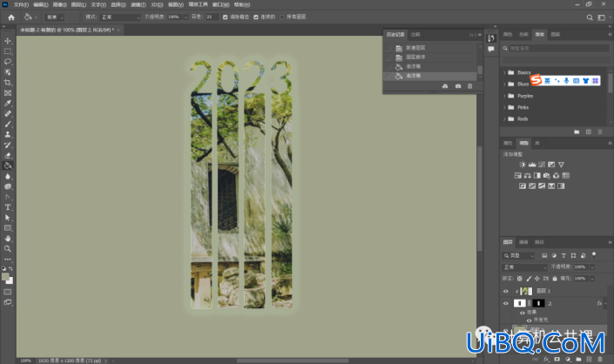The width and height of the screenshot is (614, 364).
Task: Expand the Reds gradient folder
Action: point(504,119)
